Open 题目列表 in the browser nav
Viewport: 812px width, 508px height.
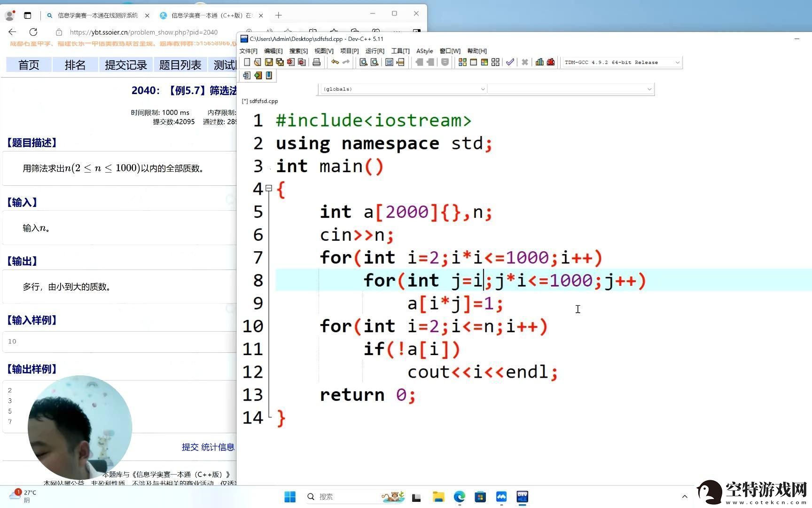point(180,65)
